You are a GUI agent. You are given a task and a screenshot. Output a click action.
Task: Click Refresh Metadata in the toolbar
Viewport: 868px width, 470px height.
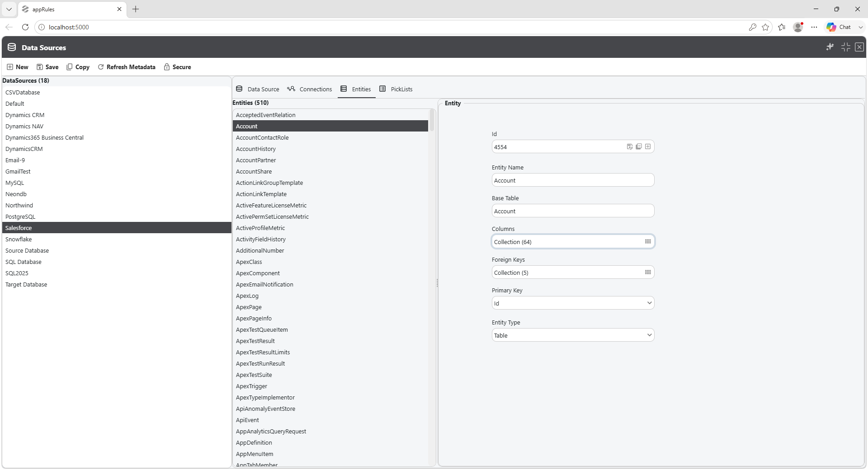pyautogui.click(x=127, y=67)
